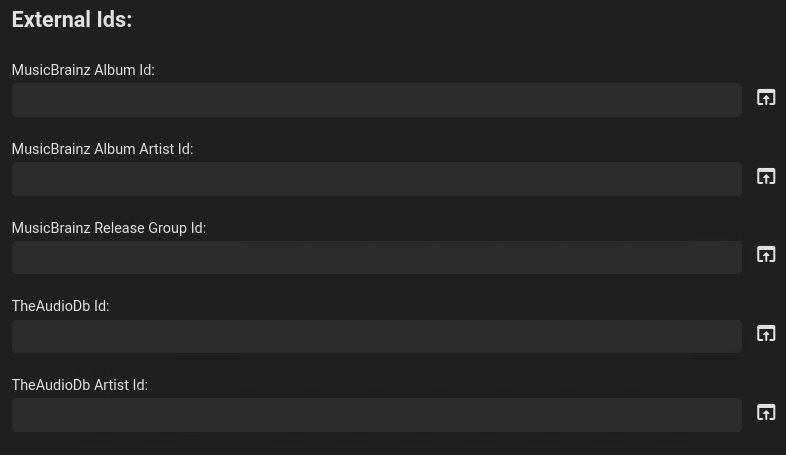The width and height of the screenshot is (786, 455).
Task: Open TheAudioDb Id external link icon
Action: coord(766,334)
